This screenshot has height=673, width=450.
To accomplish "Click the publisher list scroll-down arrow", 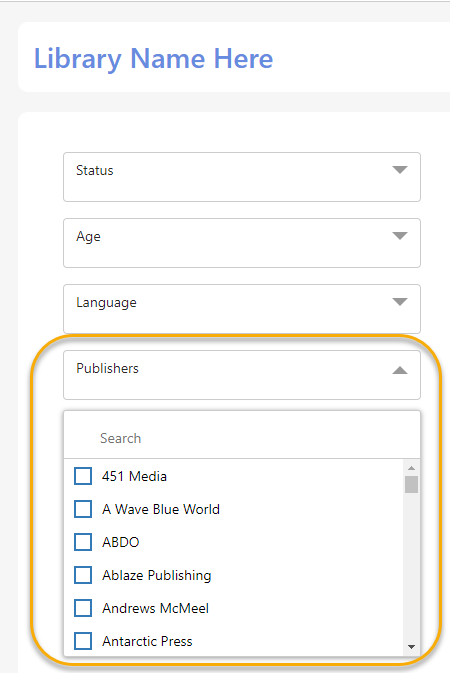I will 411,647.
